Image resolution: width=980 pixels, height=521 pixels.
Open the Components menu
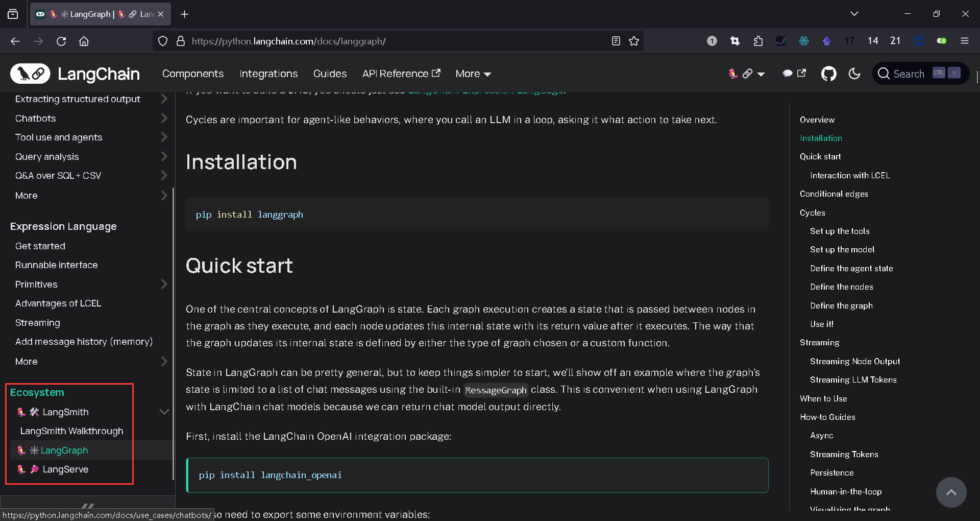click(193, 74)
